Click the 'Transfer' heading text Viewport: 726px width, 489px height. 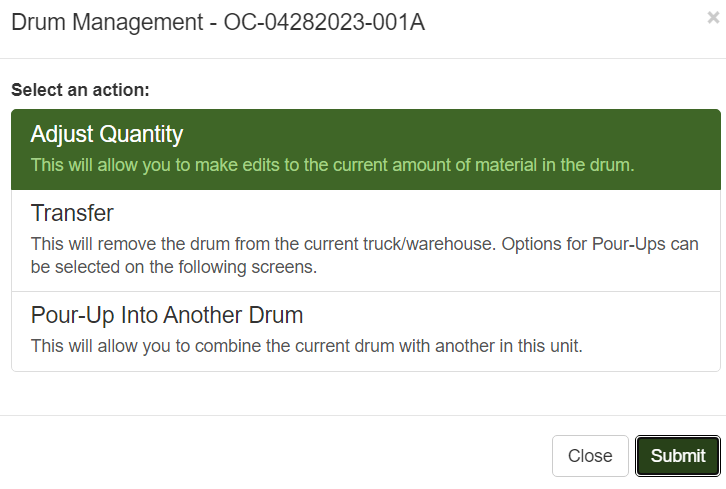tap(72, 213)
